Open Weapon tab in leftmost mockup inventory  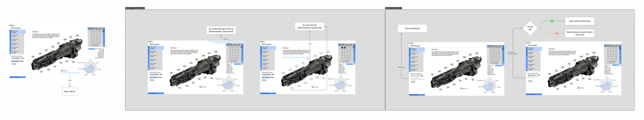96,28
